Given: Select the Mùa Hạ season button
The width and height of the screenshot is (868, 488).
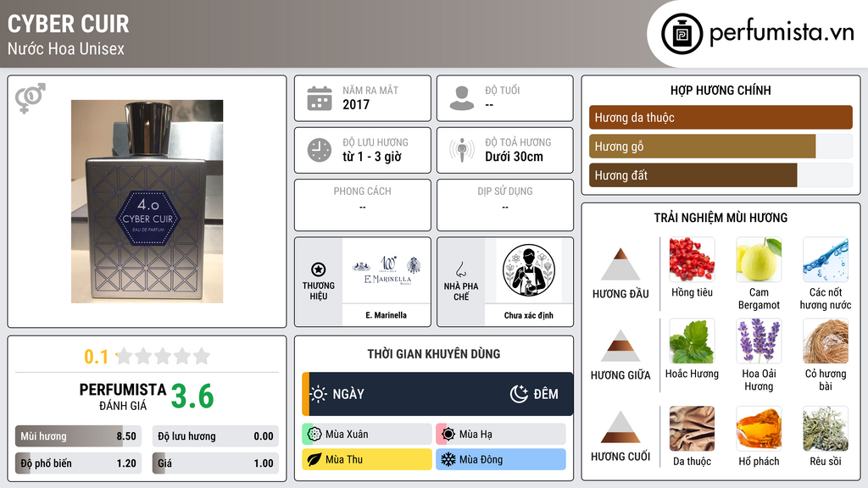Looking at the screenshot, I should [501, 434].
